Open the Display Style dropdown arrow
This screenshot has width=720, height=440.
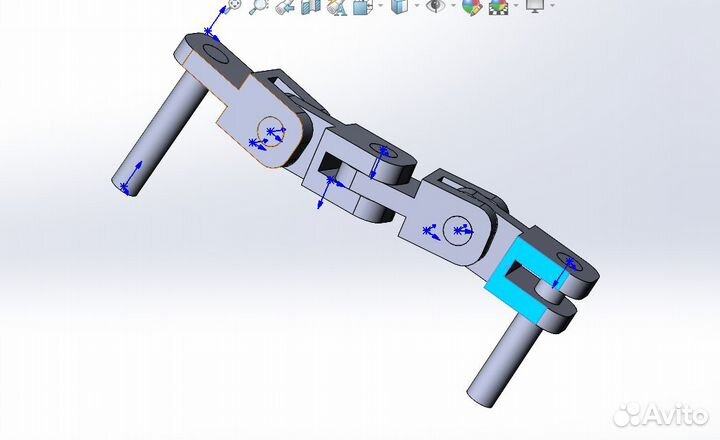point(416,7)
